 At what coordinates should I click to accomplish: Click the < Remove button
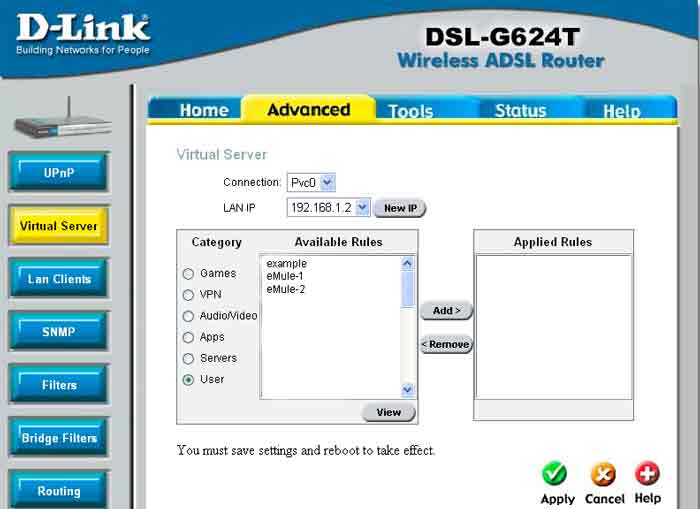tap(446, 344)
